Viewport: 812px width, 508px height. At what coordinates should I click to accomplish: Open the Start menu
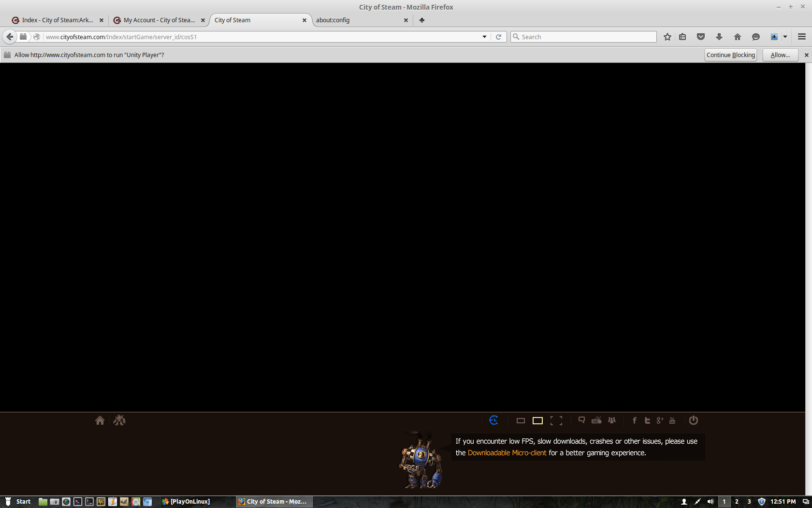click(x=18, y=502)
